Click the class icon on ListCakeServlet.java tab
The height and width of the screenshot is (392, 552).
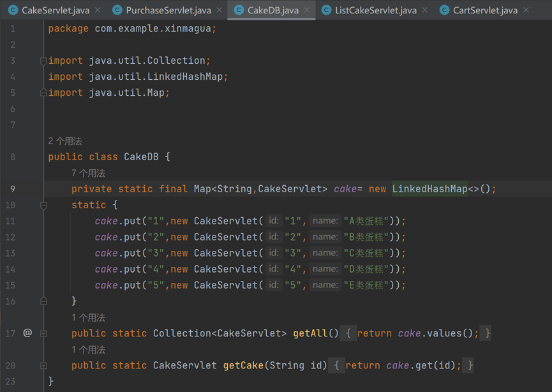pos(326,10)
